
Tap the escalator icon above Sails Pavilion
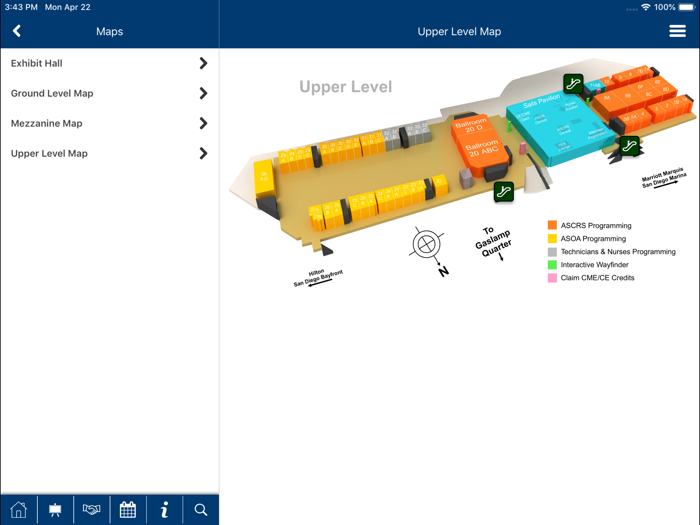(573, 84)
